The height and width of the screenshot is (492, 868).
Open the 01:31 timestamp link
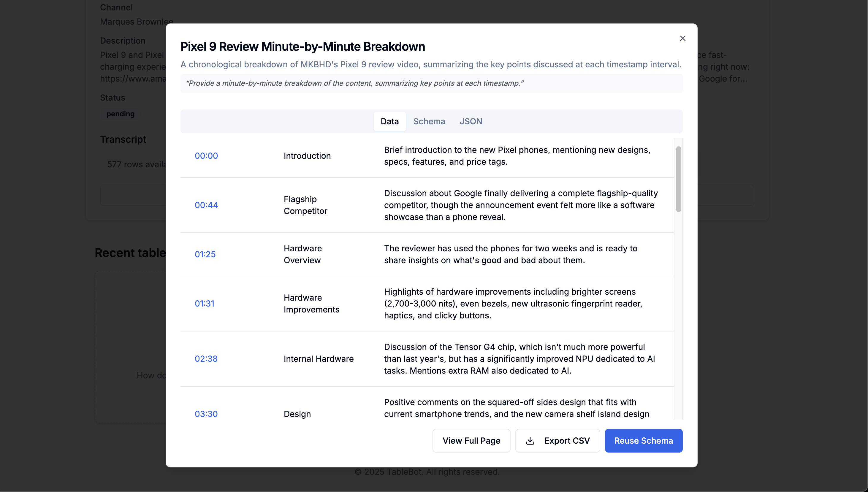204,304
